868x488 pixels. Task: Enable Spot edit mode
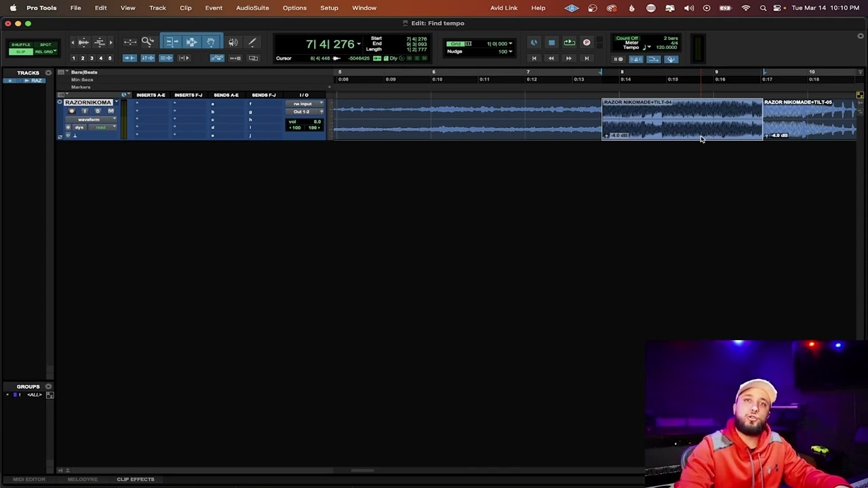45,45
